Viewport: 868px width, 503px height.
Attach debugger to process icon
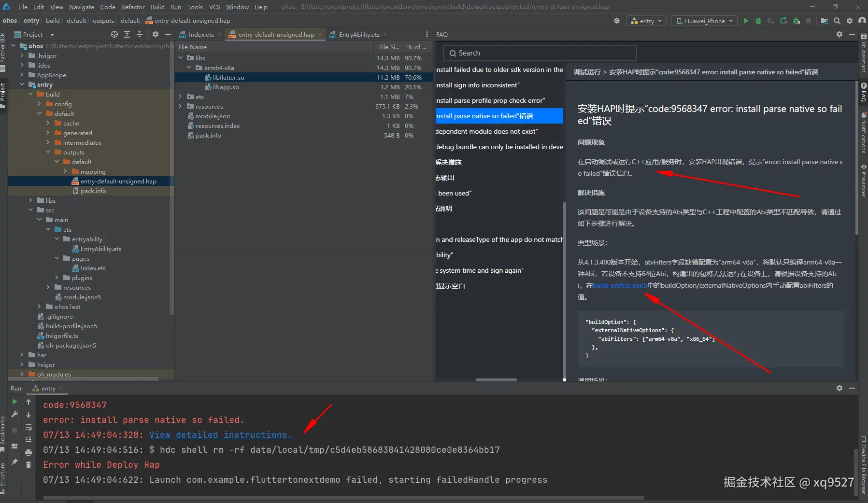pos(796,21)
